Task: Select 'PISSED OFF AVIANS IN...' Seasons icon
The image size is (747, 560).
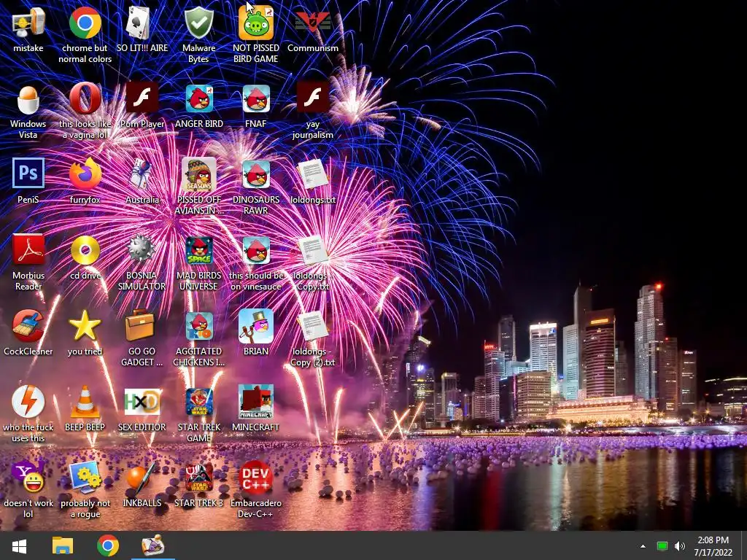Action: (x=198, y=174)
